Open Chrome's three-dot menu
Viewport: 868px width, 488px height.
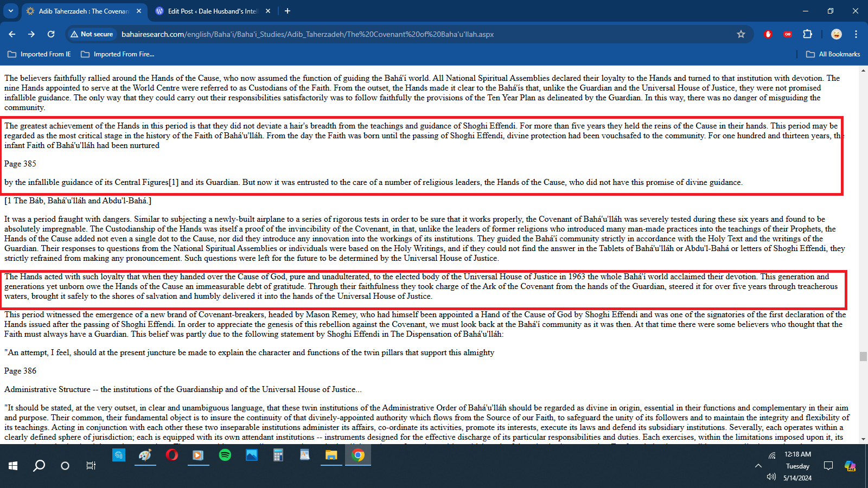(x=856, y=34)
